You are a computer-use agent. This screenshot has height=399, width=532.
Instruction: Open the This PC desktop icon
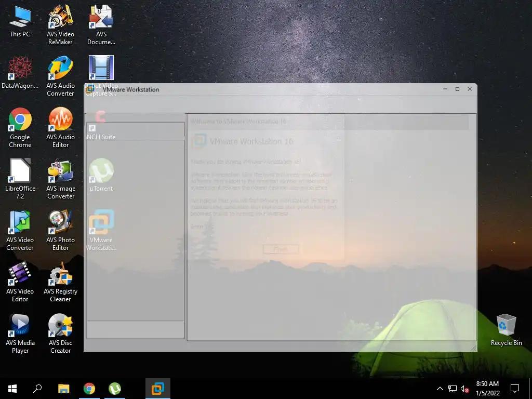coord(20,21)
